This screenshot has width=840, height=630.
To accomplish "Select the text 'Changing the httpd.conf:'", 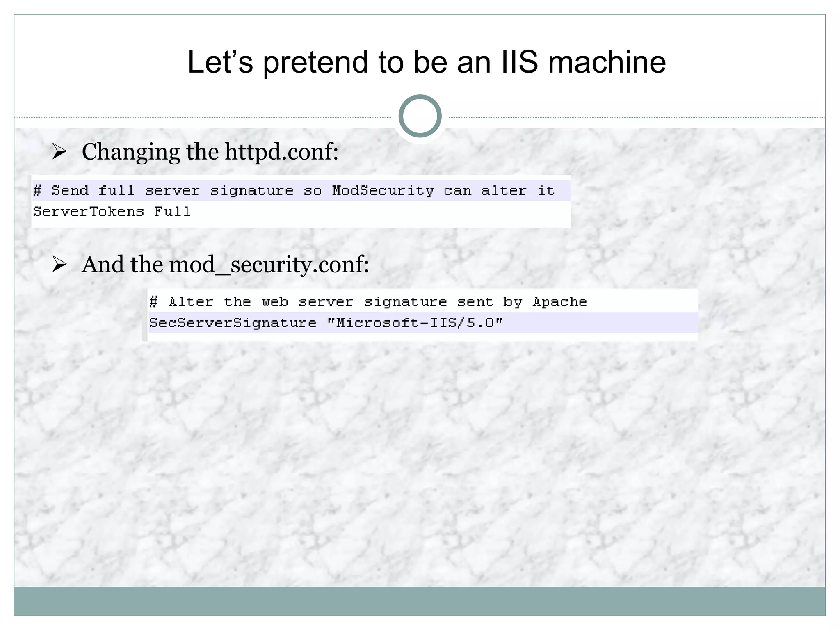I will 210,152.
